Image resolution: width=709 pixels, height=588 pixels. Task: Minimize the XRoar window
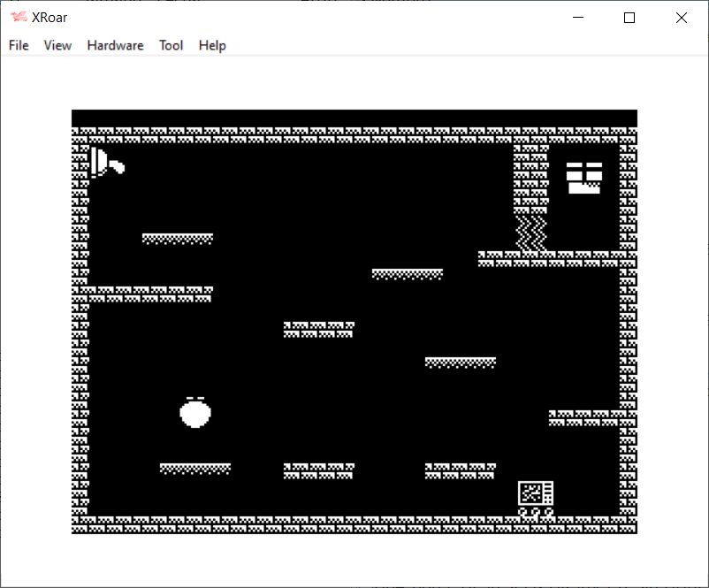579,18
